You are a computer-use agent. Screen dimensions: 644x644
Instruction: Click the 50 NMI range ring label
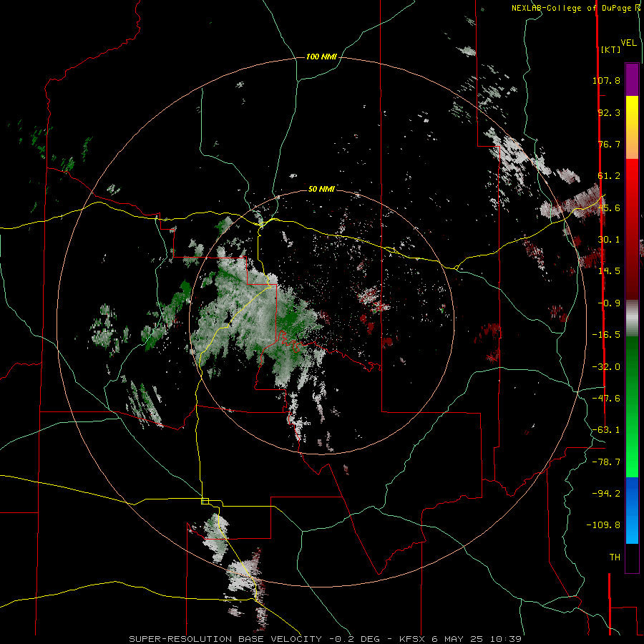coord(321,189)
